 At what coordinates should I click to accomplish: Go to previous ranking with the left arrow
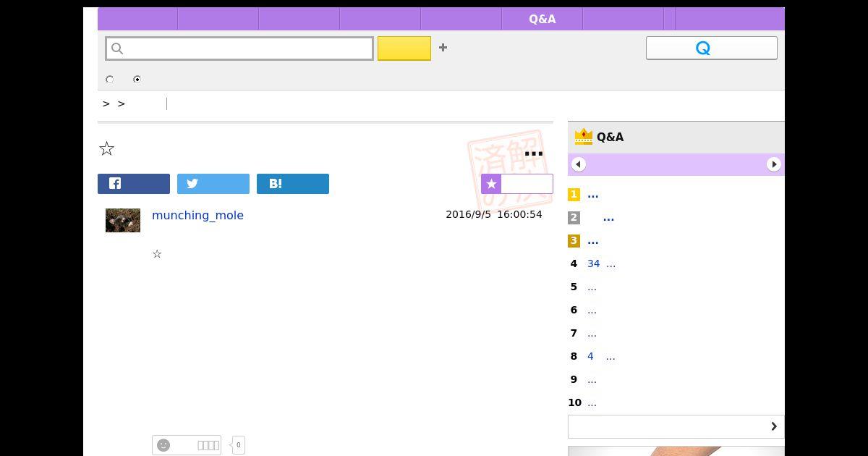coord(578,164)
